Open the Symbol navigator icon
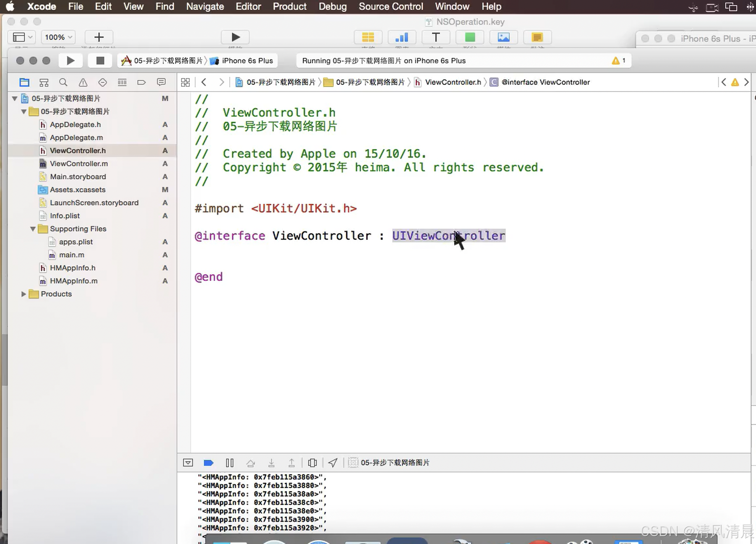Image resolution: width=756 pixels, height=544 pixels. (x=44, y=82)
